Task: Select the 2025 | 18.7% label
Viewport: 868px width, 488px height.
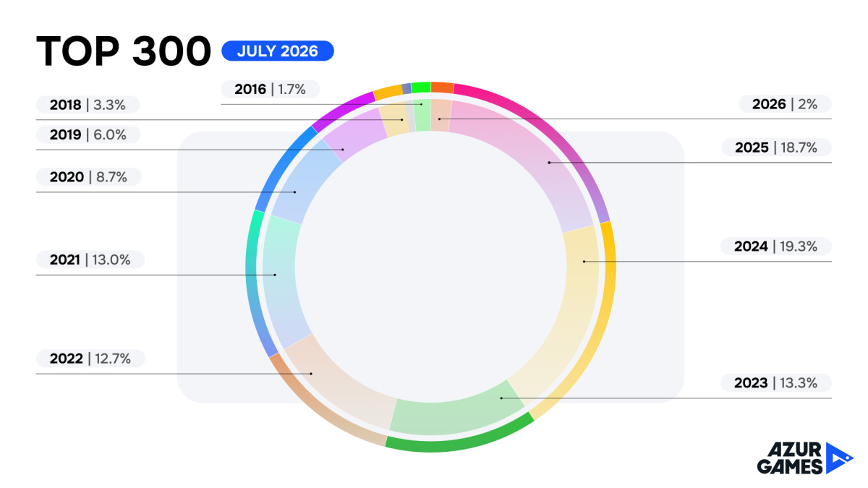Action: click(x=776, y=147)
